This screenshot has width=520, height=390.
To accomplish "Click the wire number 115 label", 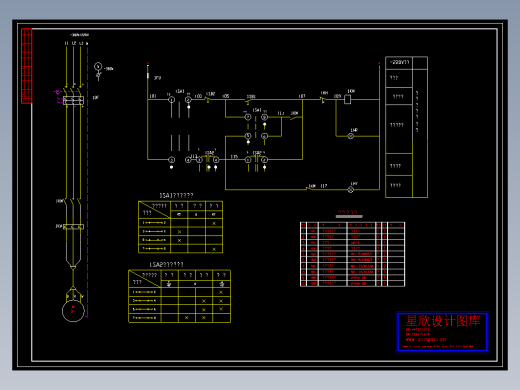I will click(234, 156).
